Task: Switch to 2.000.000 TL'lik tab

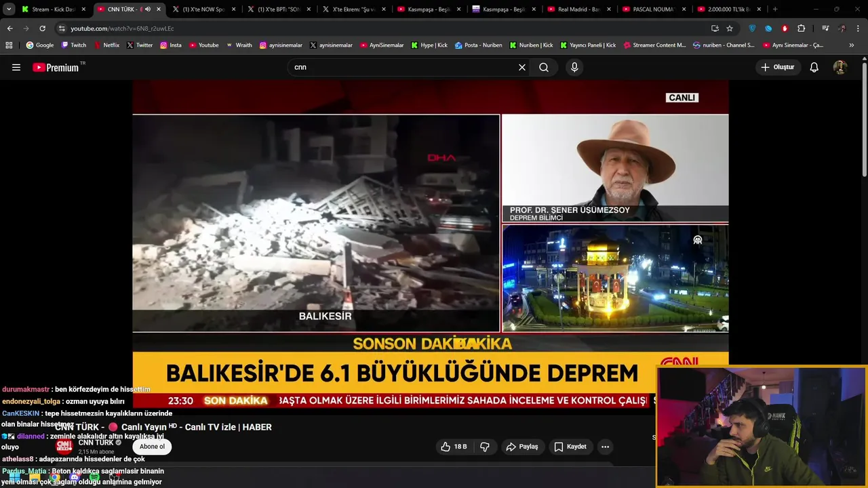Action: click(730, 9)
